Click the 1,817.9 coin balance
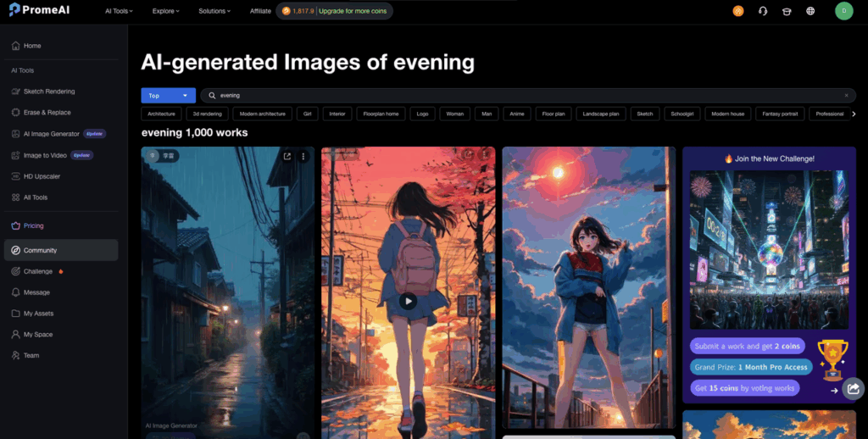Screen dimensions: 868x439 (x=298, y=11)
